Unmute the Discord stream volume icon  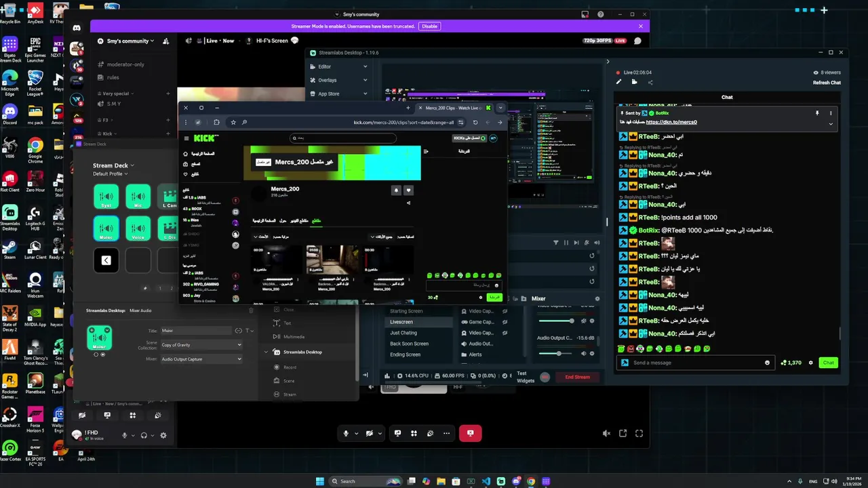click(607, 433)
